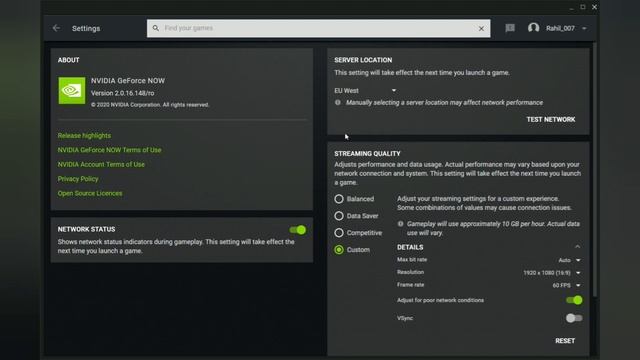The height and width of the screenshot is (360, 640).
Task: Click the user avatar icon
Action: tap(533, 28)
